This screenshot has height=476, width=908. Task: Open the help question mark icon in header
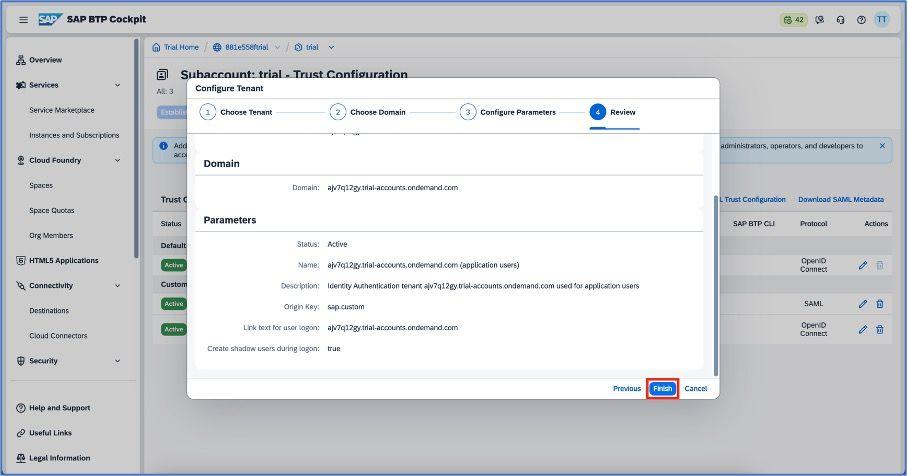(x=861, y=20)
